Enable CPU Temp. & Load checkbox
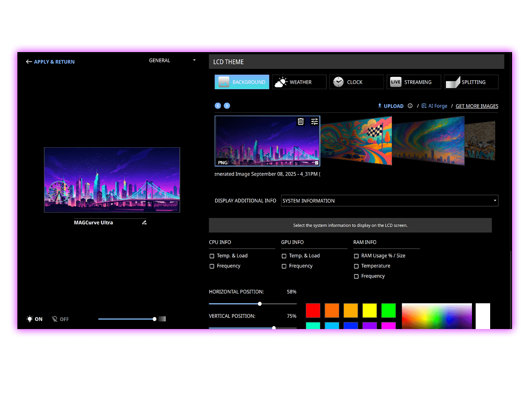The height and width of the screenshot is (420, 529). pos(212,256)
